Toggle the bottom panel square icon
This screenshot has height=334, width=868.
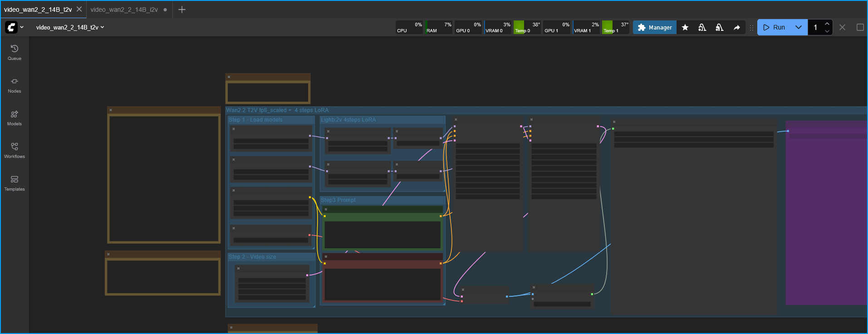(x=860, y=27)
